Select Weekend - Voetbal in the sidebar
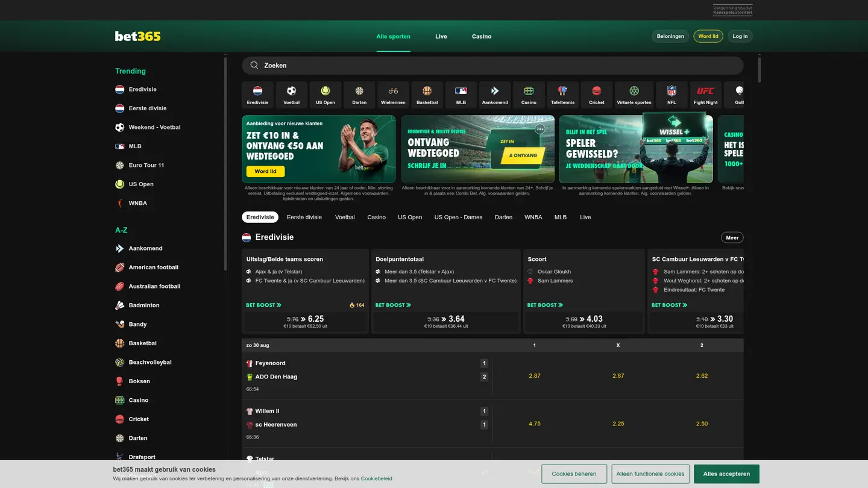The width and height of the screenshot is (868, 488). [x=148, y=127]
